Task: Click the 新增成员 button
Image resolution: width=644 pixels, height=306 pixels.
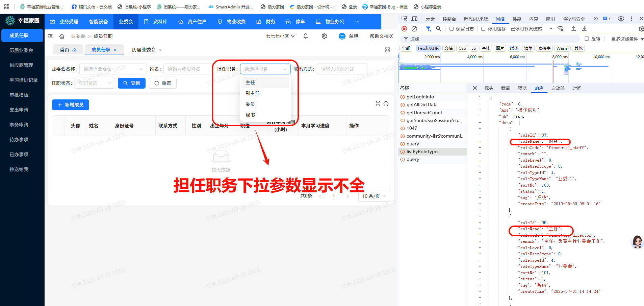Action: 70,105
